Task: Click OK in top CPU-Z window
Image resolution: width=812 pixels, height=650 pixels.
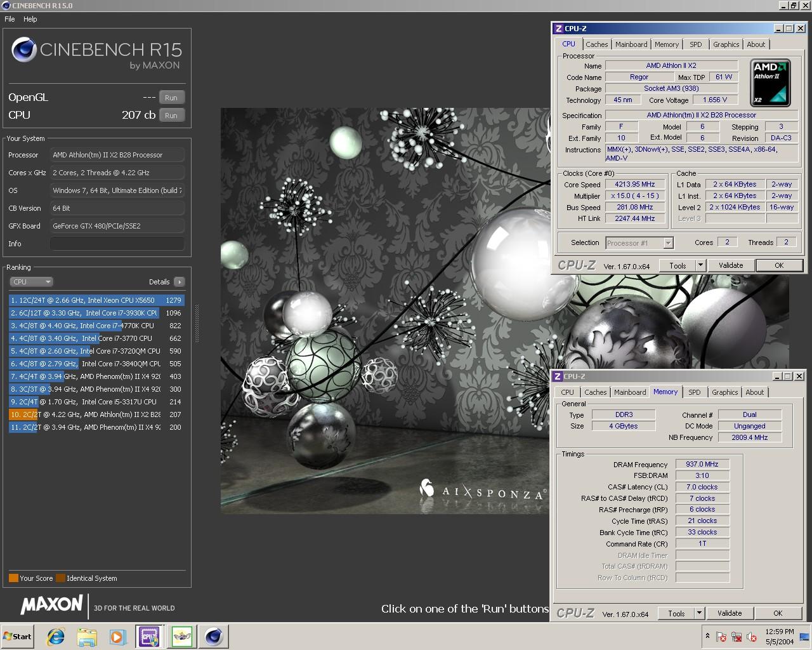Action: pos(779,266)
